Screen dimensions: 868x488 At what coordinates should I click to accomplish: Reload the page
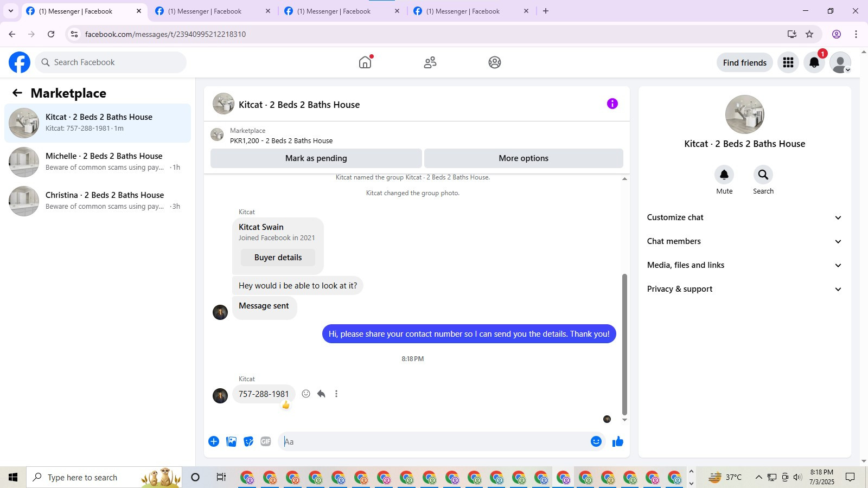[x=51, y=34]
